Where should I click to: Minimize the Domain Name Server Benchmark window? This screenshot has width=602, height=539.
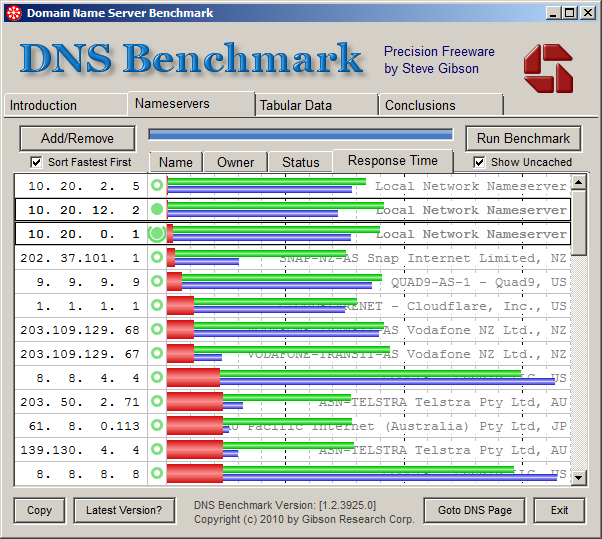552,13
